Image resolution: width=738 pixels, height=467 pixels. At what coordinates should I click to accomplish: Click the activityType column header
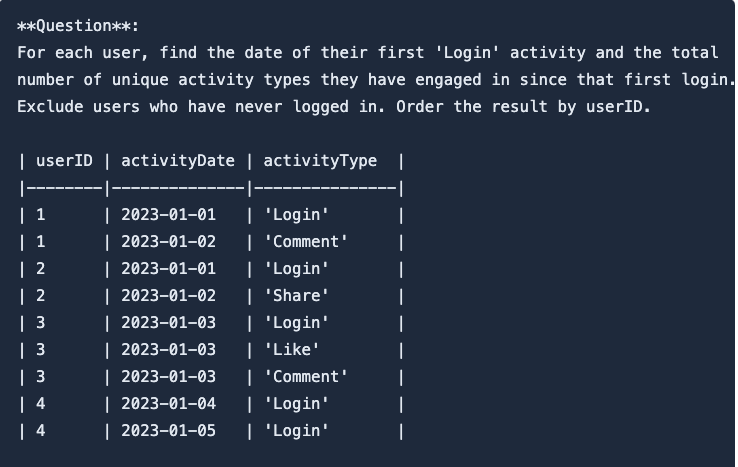point(320,161)
